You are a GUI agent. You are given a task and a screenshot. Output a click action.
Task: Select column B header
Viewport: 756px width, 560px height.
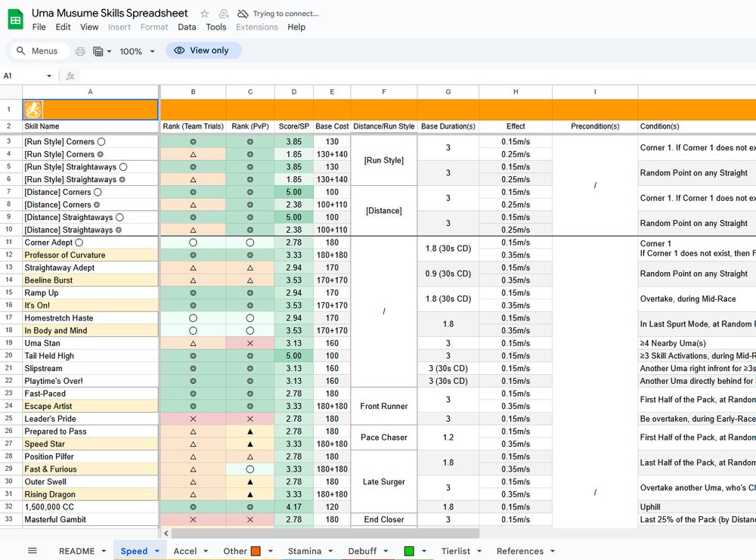pyautogui.click(x=193, y=91)
